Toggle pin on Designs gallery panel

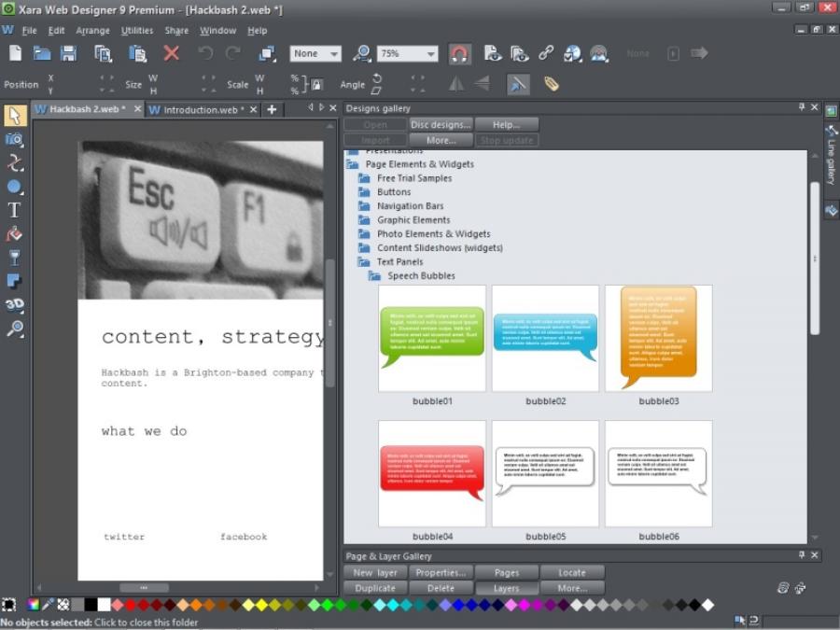point(802,107)
